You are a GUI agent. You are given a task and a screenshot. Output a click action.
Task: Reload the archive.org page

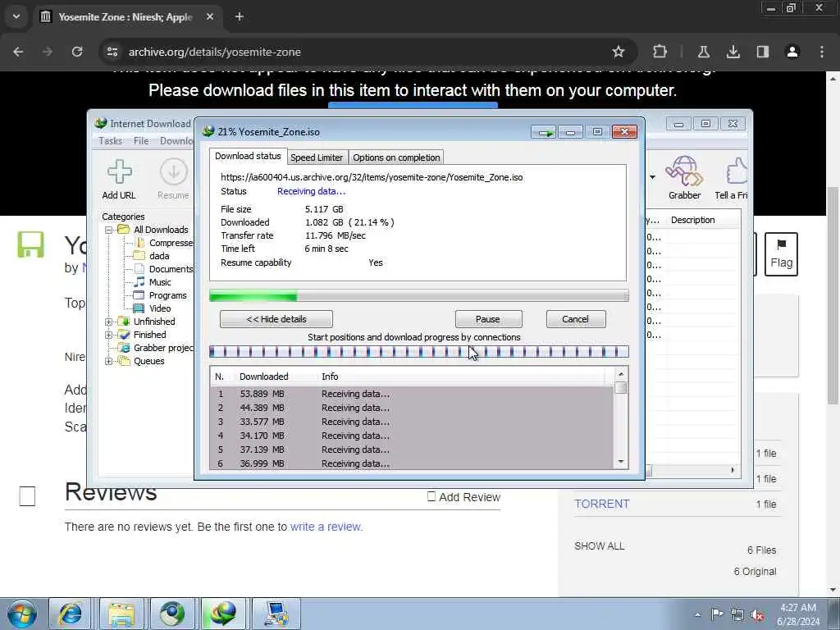pyautogui.click(x=77, y=52)
